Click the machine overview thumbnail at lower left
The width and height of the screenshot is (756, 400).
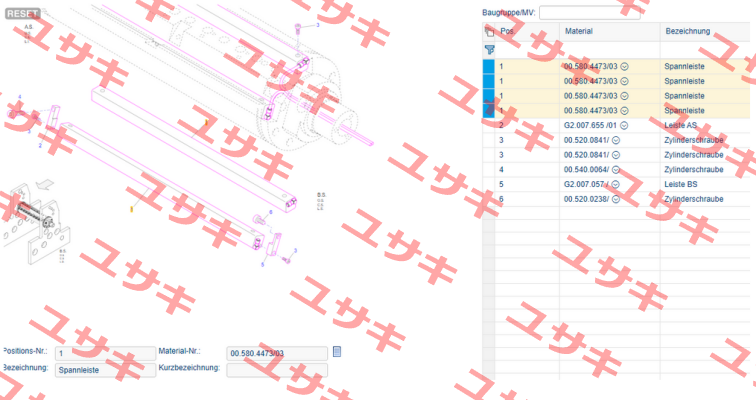(x=35, y=226)
